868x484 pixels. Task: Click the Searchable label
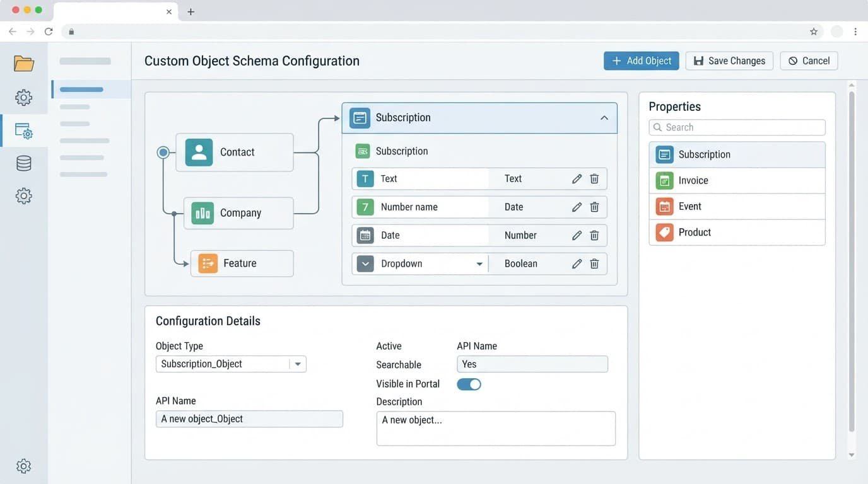coord(399,365)
